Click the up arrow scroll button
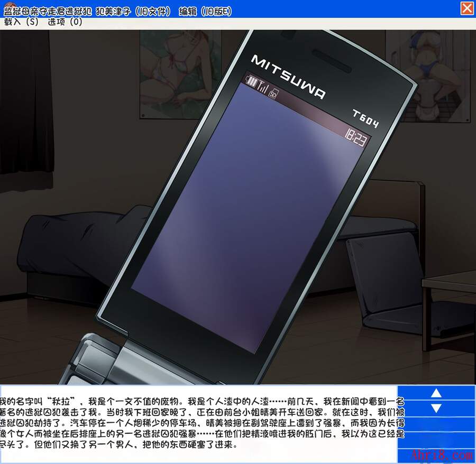 pyautogui.click(x=436, y=393)
